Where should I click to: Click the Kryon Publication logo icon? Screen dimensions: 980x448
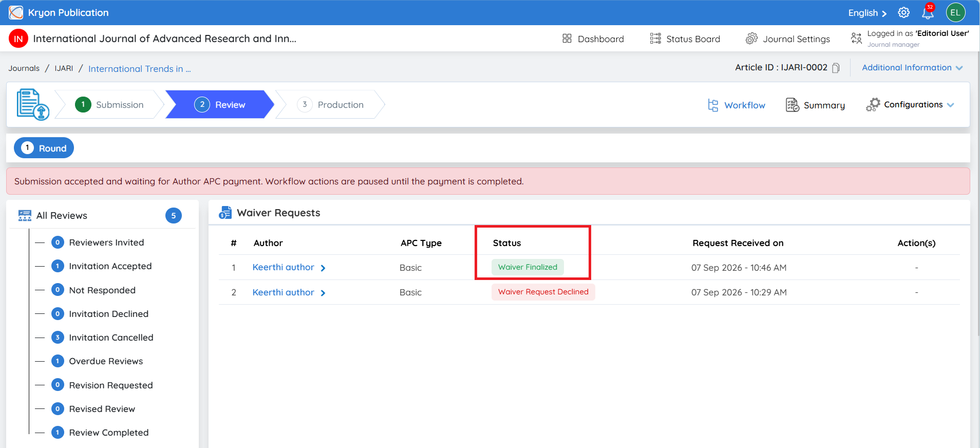(16, 12)
